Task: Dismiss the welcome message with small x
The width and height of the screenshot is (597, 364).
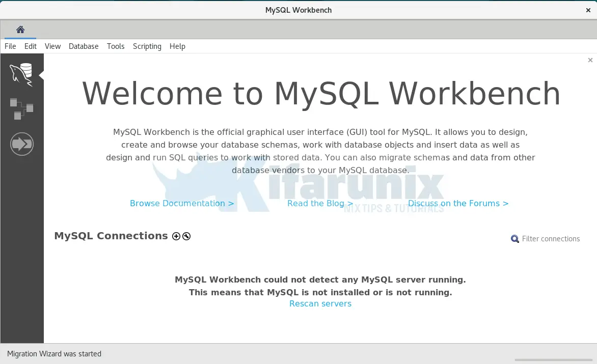Action: point(590,60)
